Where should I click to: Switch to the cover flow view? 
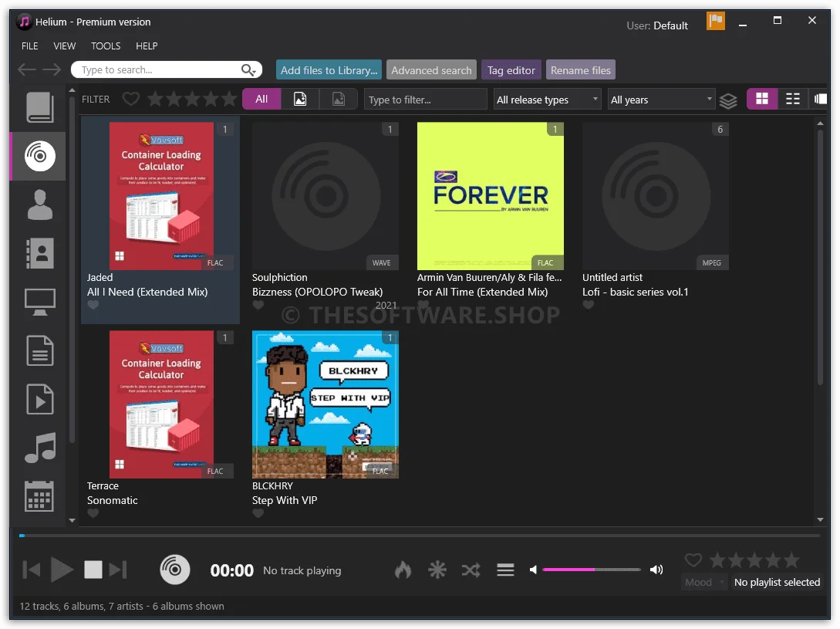[820, 99]
